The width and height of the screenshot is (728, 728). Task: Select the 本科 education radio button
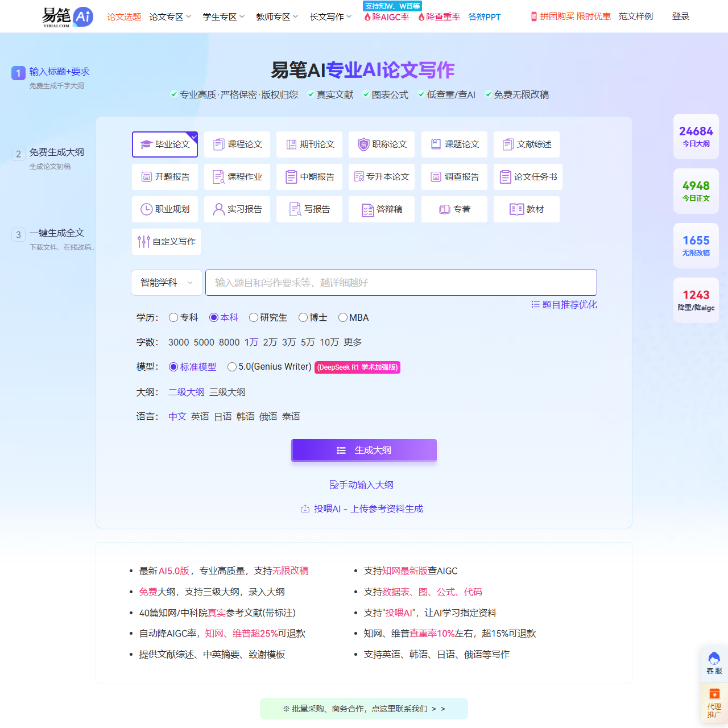214,317
